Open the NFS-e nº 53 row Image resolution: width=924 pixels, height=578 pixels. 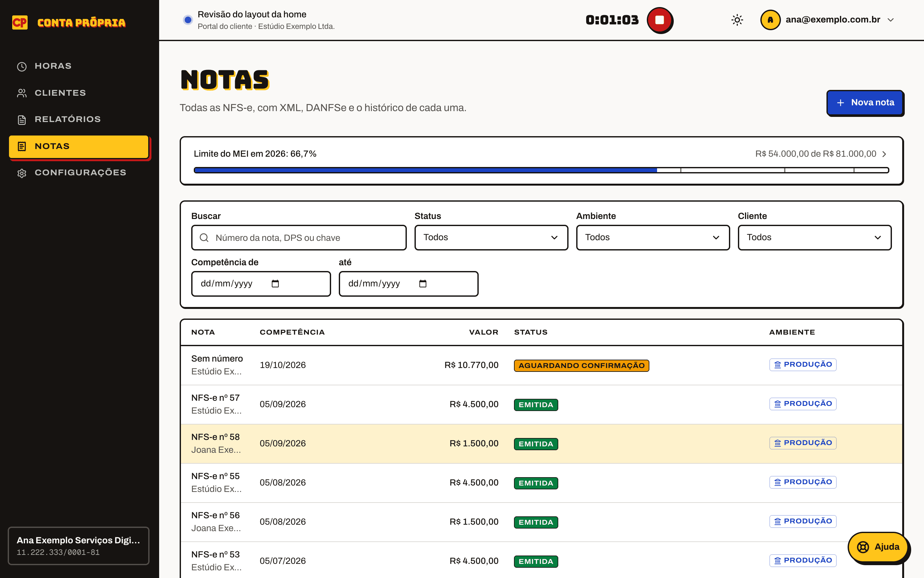click(542, 560)
